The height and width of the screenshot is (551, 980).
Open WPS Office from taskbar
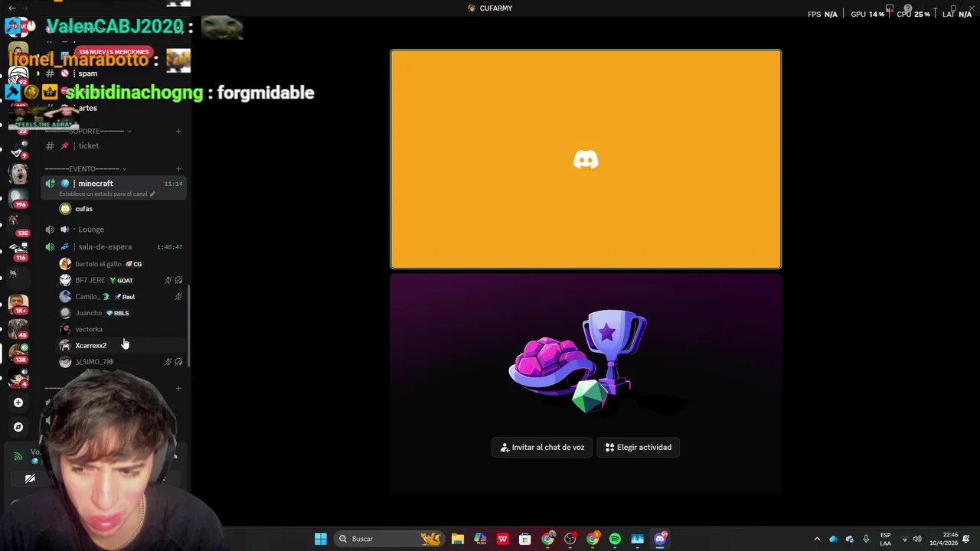tap(502, 539)
